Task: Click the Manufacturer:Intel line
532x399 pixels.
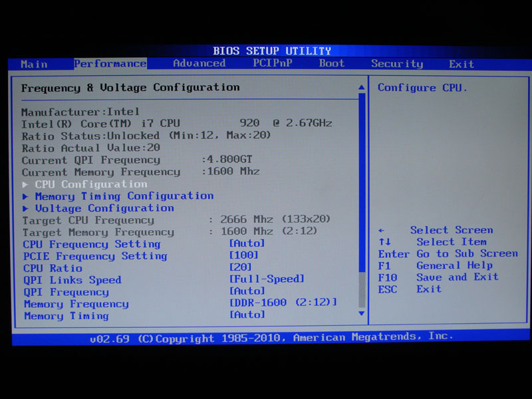Action: tap(80, 112)
